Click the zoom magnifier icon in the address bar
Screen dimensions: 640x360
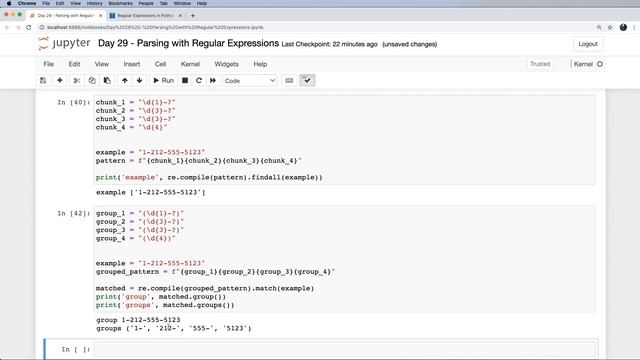tap(599, 27)
